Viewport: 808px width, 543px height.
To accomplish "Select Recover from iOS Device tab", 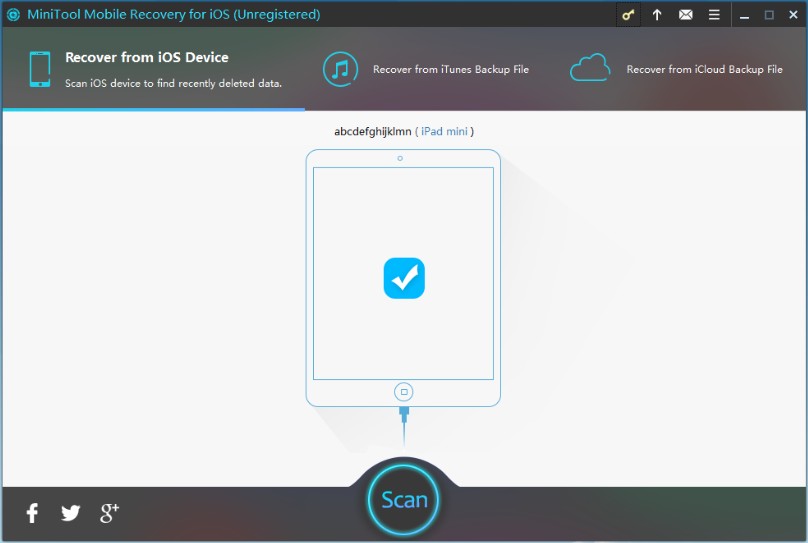I will 154,69.
